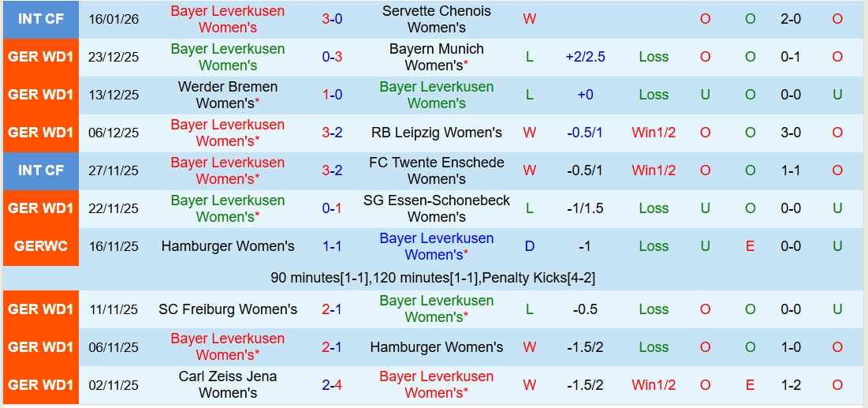Click the INT CF badge dated 16/01/26
The height and width of the screenshot is (408, 868).
pyautogui.click(x=40, y=19)
